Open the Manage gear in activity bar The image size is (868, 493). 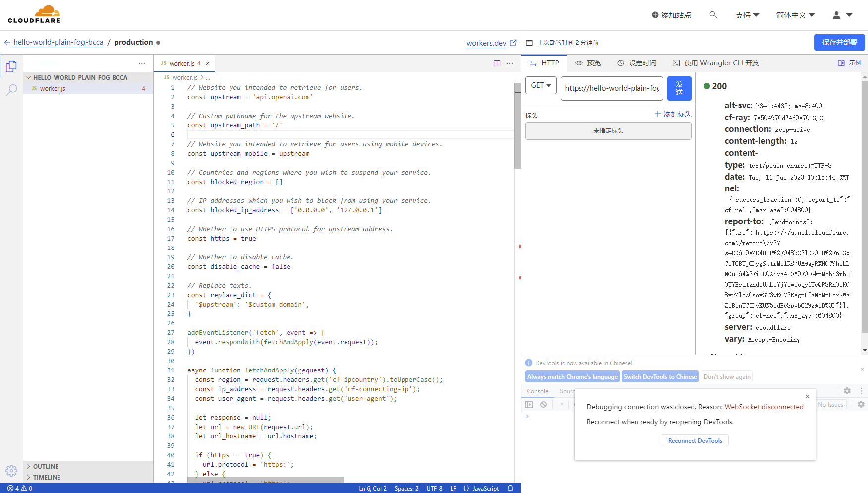tap(11, 470)
